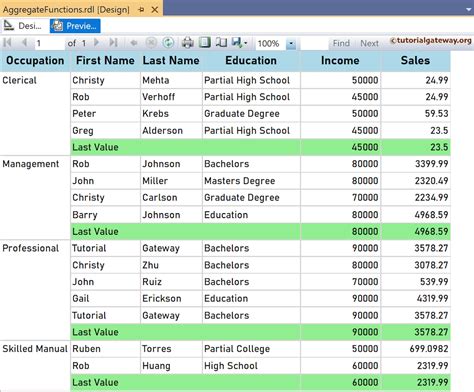
Task: Click last name Carlson cell
Action: point(171,198)
